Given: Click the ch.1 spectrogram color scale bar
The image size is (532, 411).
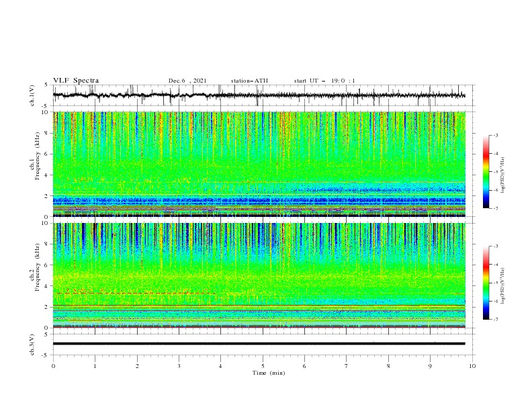Looking at the screenshot, I should coord(486,172).
